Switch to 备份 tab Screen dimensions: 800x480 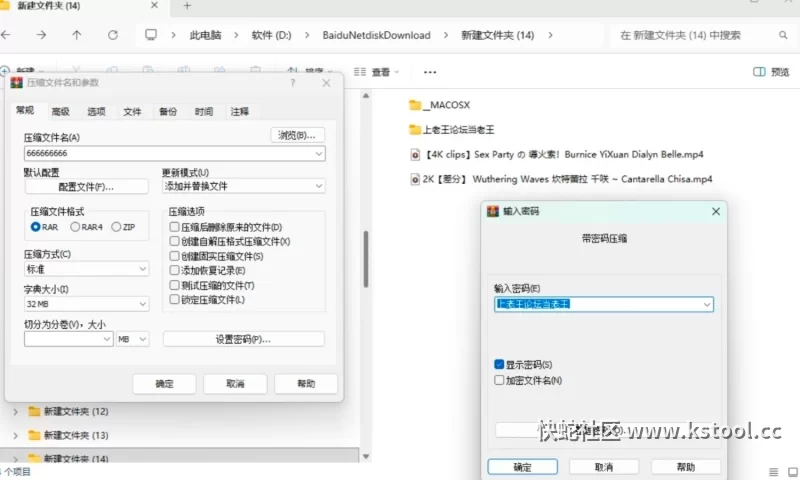[168, 112]
